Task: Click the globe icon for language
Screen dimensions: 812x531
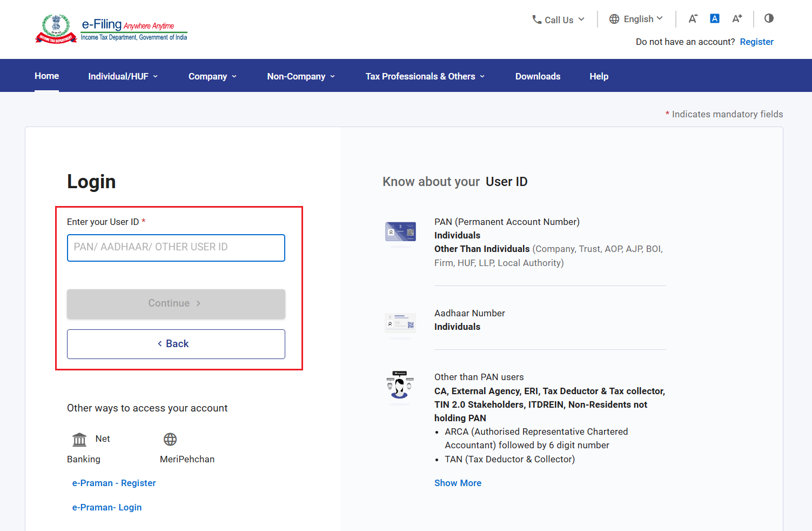Action: tap(614, 19)
